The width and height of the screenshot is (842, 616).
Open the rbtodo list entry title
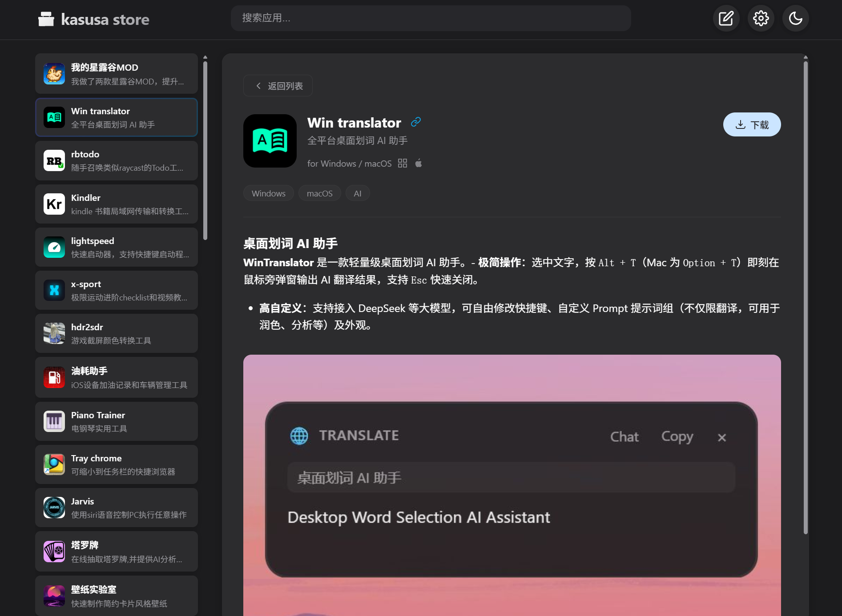(x=85, y=154)
